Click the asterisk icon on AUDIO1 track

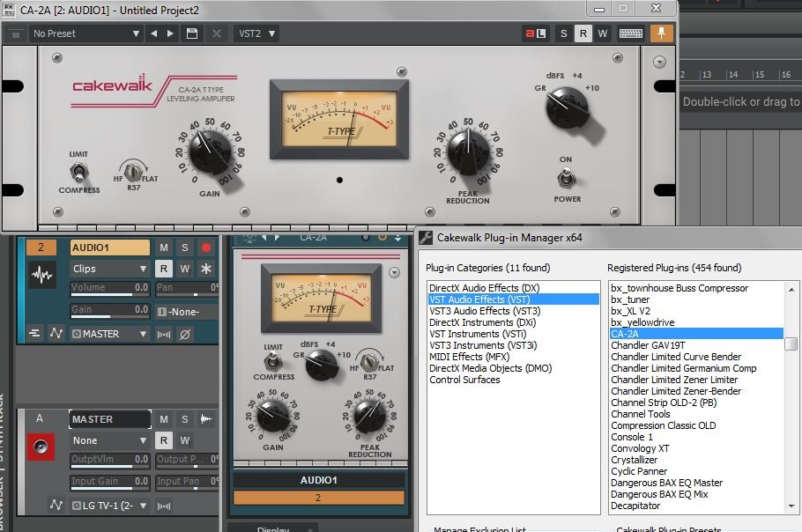[x=207, y=269]
